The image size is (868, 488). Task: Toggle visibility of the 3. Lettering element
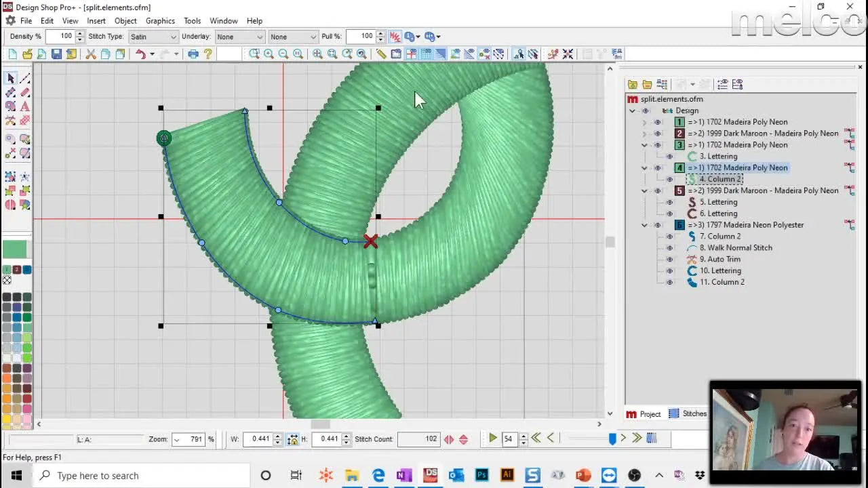tap(669, 156)
